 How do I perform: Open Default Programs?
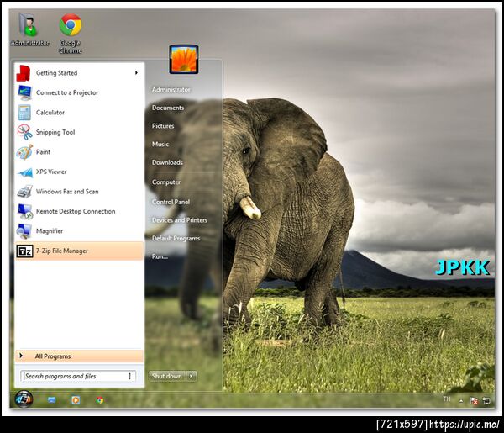point(176,239)
